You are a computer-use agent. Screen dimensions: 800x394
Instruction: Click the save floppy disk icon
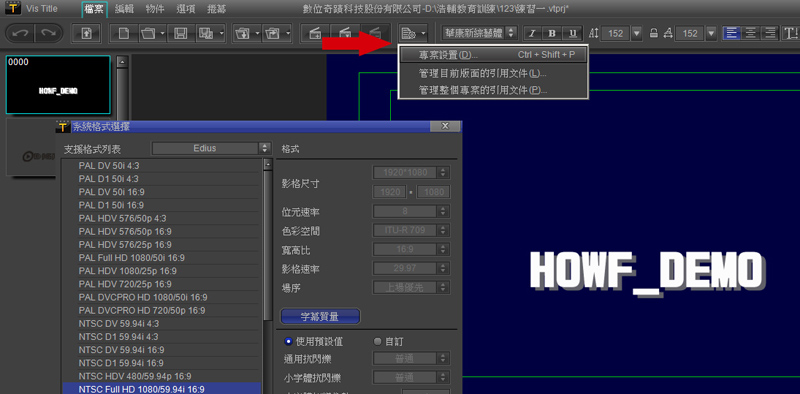click(x=181, y=34)
